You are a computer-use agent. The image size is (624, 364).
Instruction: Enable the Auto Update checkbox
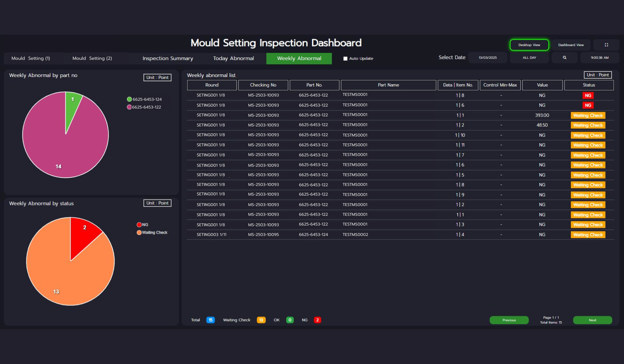pyautogui.click(x=345, y=58)
